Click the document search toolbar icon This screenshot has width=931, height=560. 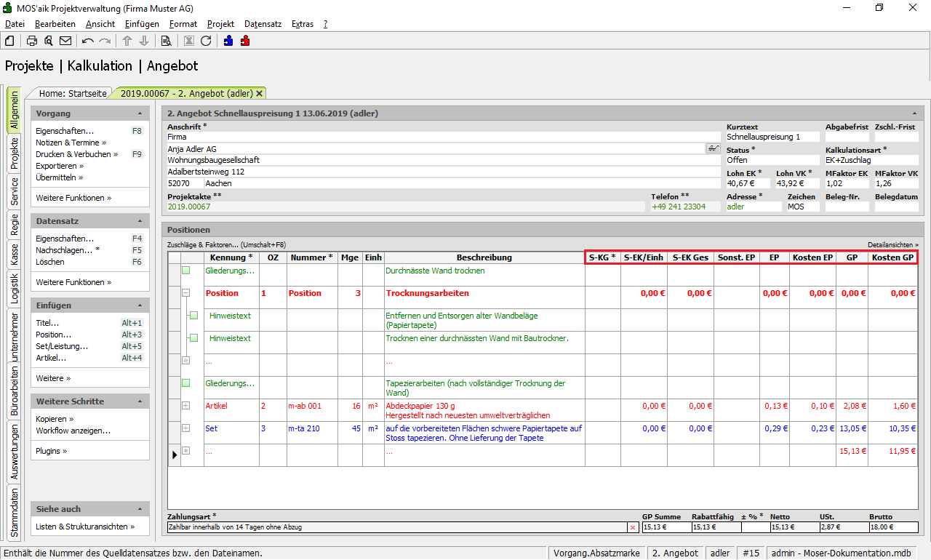166,41
